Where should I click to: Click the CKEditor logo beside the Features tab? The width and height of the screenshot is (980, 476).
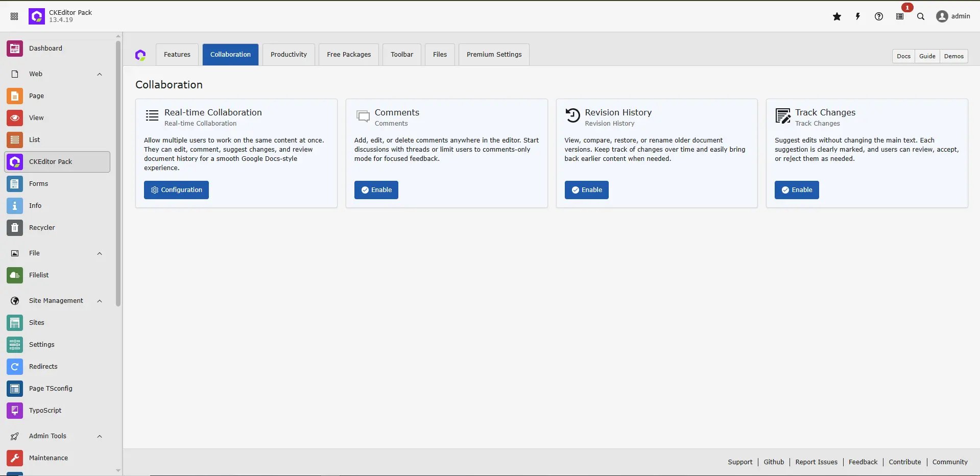(140, 55)
